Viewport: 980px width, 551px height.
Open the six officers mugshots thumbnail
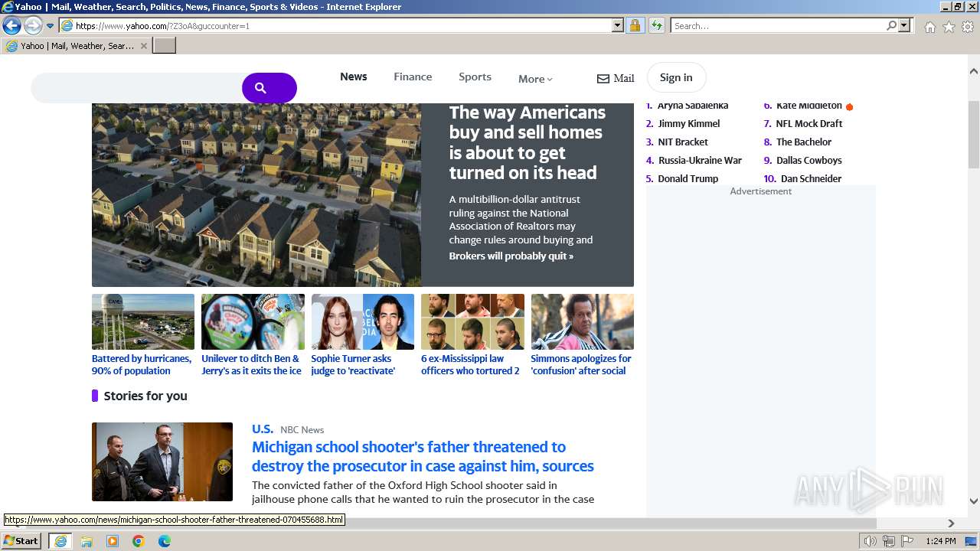point(472,321)
